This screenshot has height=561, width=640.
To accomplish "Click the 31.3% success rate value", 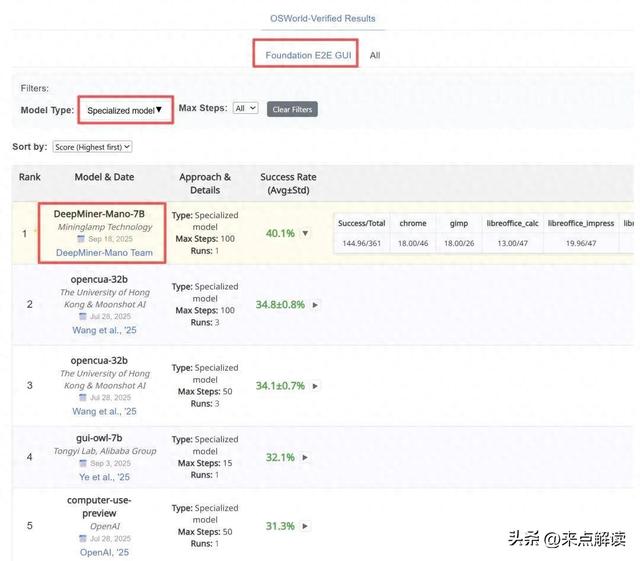I will pyautogui.click(x=280, y=526).
